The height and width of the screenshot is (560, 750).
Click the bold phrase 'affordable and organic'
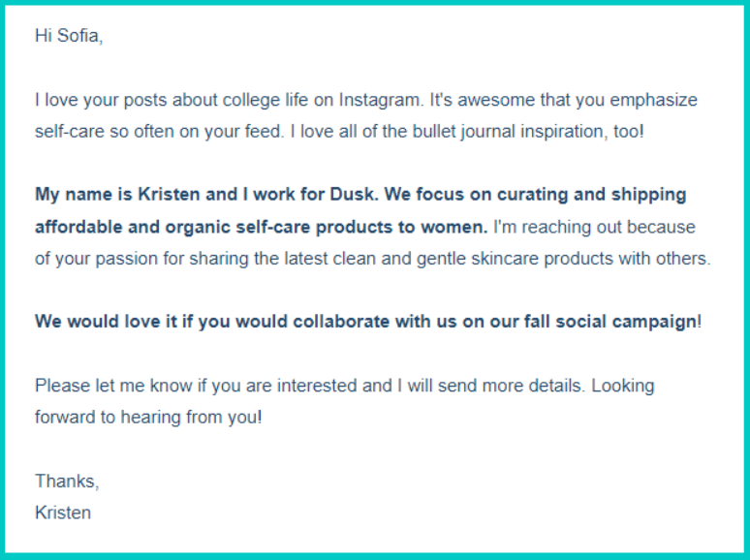124,227
